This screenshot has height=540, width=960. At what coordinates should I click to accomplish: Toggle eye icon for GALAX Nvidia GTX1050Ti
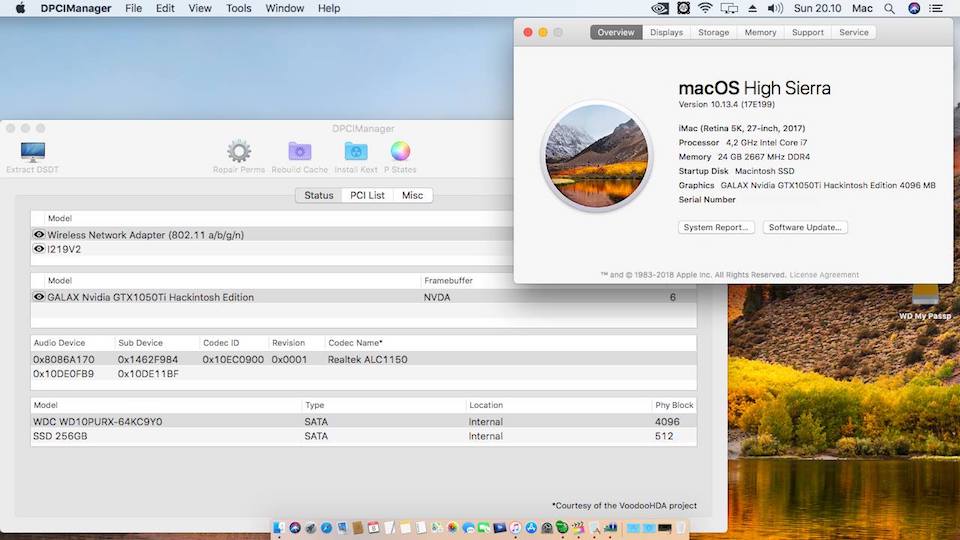(39, 297)
